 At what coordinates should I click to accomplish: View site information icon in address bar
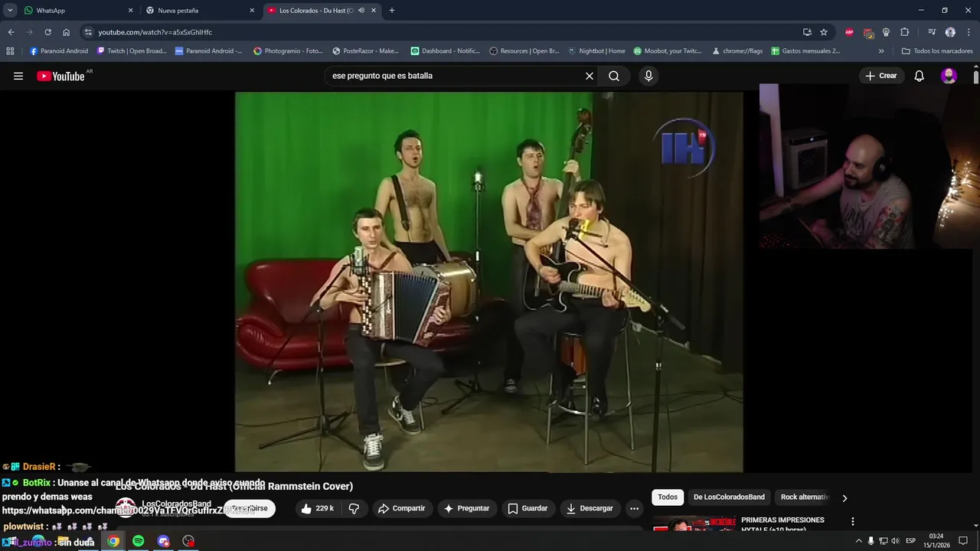coord(88,32)
